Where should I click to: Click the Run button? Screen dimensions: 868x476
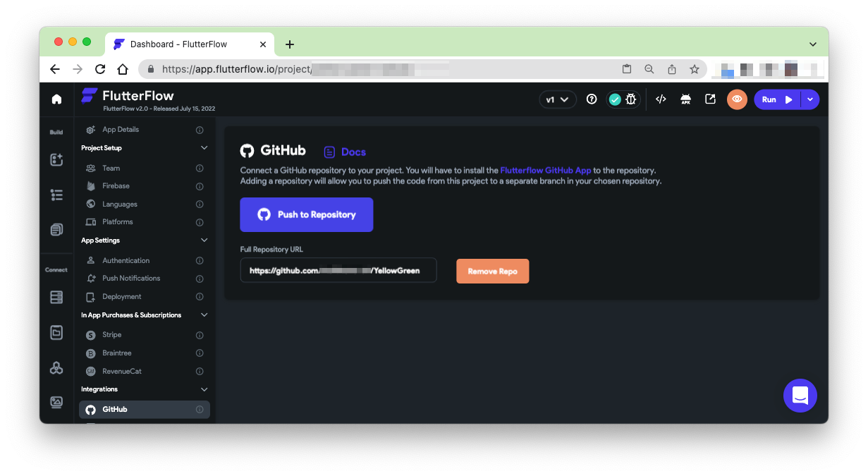pyautogui.click(x=777, y=99)
